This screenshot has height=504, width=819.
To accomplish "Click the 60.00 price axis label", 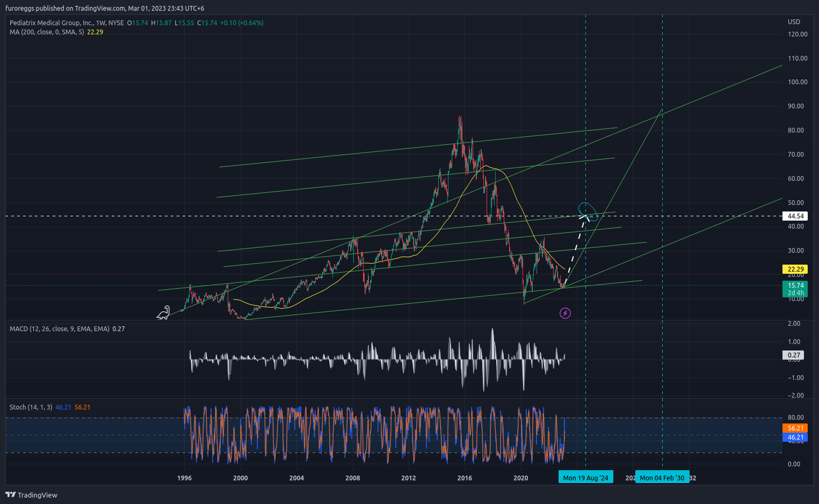I will point(796,179).
